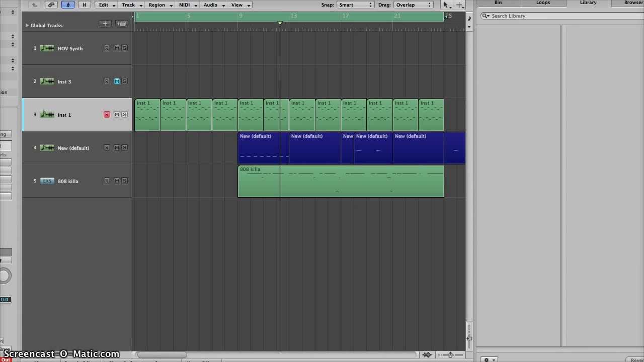The width and height of the screenshot is (644, 362).
Task: Click the HOV Synth track instrument icon
Action: tap(47, 48)
